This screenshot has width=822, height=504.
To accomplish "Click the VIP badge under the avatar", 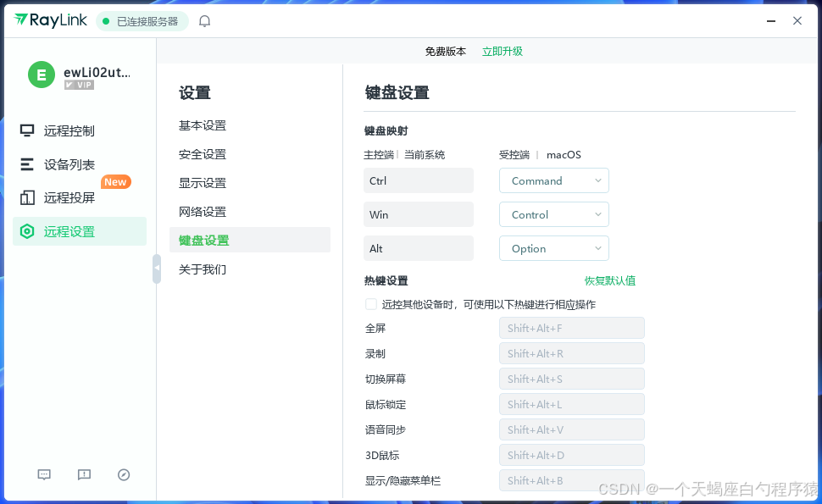I will (79, 85).
